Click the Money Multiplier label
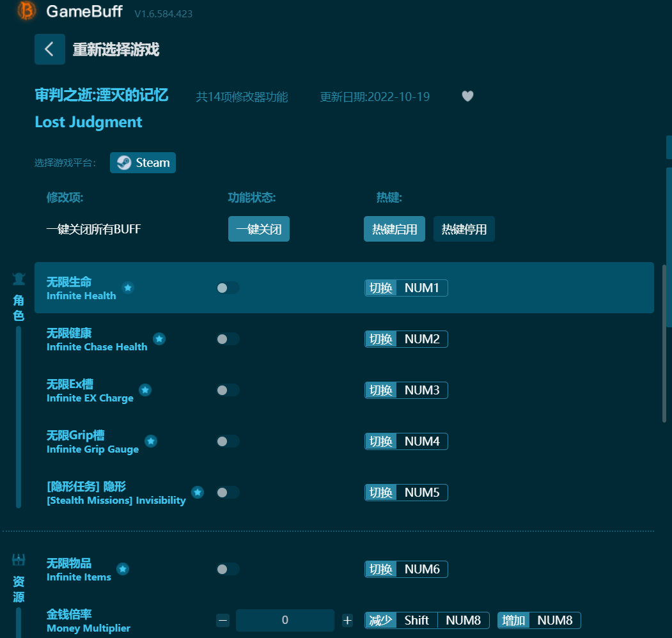This screenshot has height=638, width=672. point(88,628)
